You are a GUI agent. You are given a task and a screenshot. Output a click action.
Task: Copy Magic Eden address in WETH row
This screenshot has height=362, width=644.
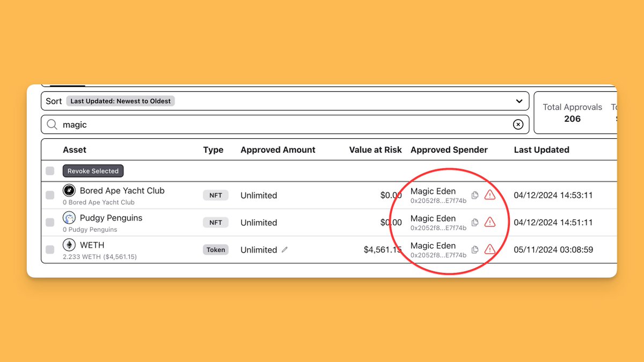474,250
